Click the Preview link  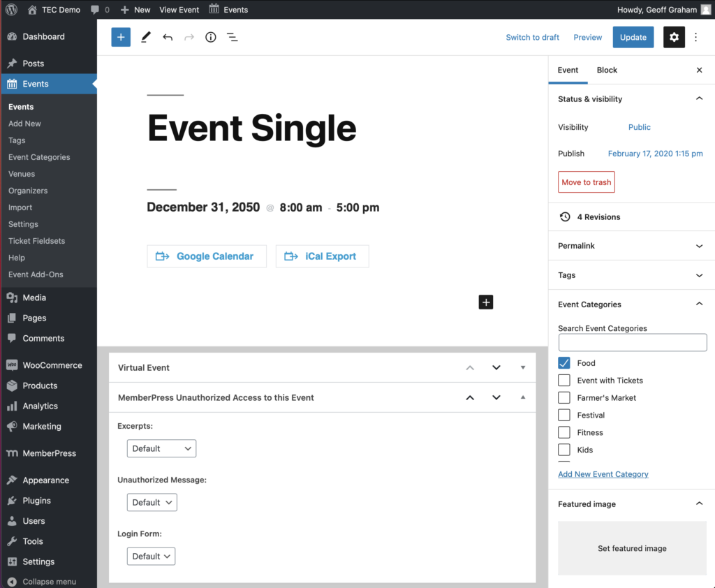[x=587, y=38]
